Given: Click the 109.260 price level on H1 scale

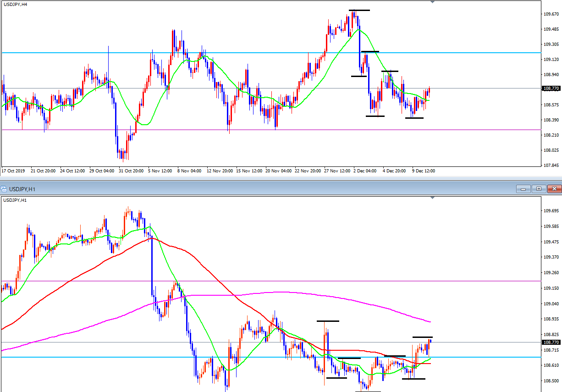Looking at the screenshot, I should (x=551, y=272).
